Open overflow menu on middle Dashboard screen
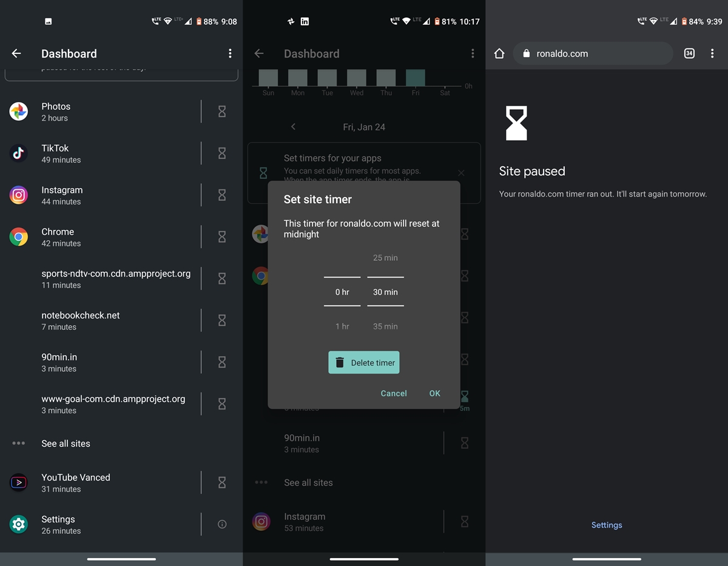The width and height of the screenshot is (728, 566). tap(473, 53)
